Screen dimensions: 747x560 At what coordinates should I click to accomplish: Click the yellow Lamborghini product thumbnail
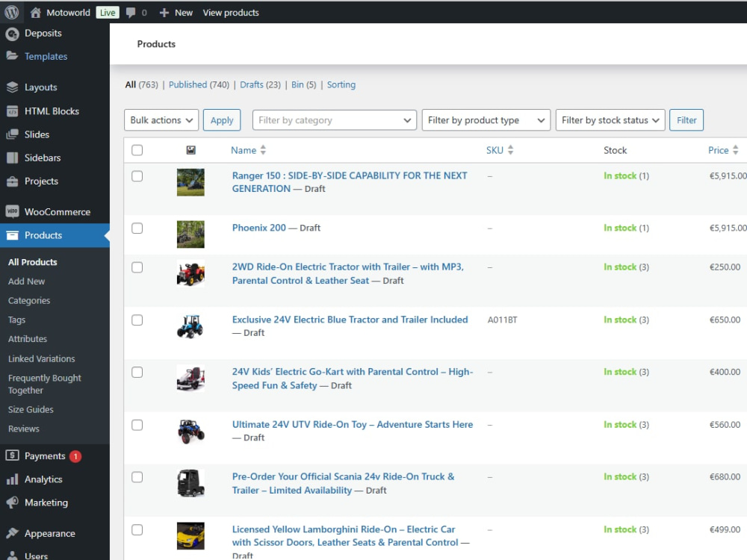(190, 535)
